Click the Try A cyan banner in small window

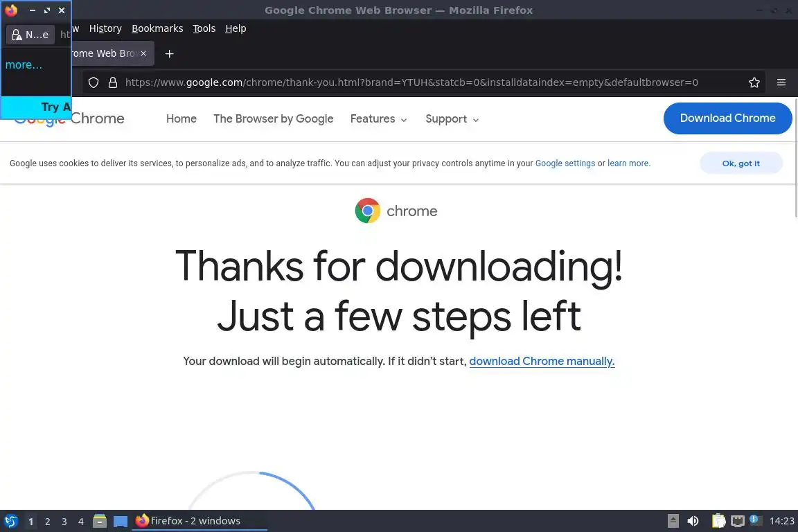36,107
